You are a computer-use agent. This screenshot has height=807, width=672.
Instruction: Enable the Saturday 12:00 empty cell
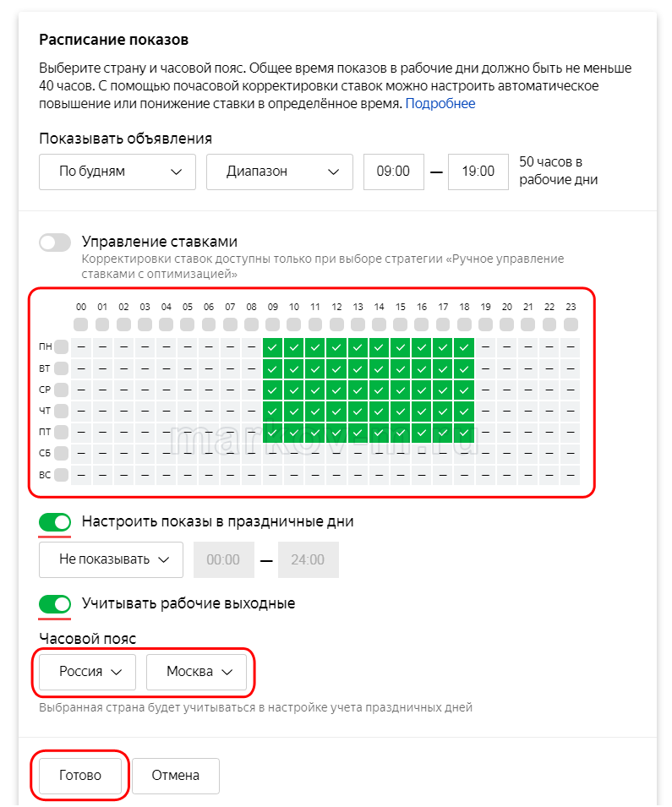[x=336, y=453]
